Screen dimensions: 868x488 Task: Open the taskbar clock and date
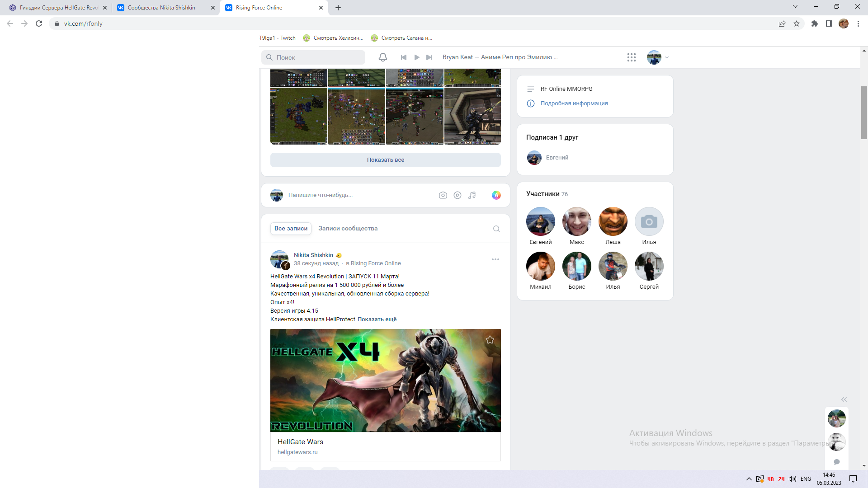[x=829, y=479]
